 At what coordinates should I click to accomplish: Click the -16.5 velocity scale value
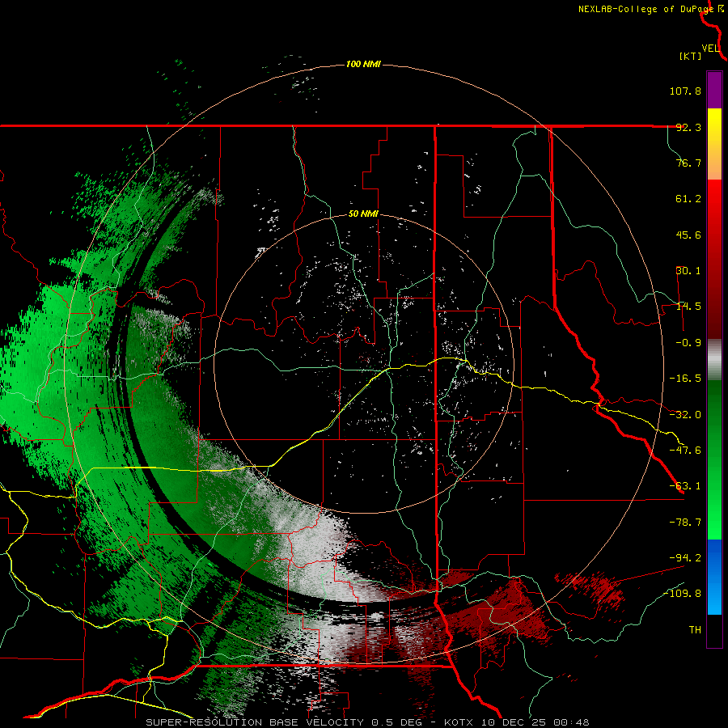(x=685, y=379)
